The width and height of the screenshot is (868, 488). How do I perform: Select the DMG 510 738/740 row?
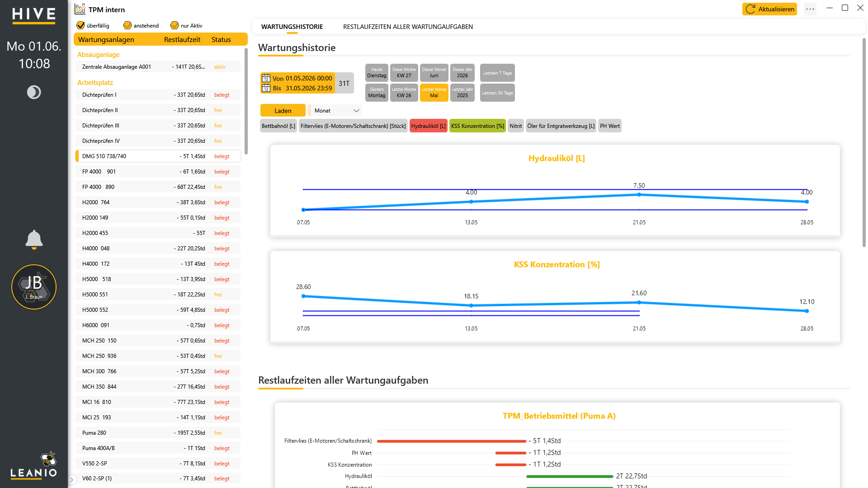(158, 156)
